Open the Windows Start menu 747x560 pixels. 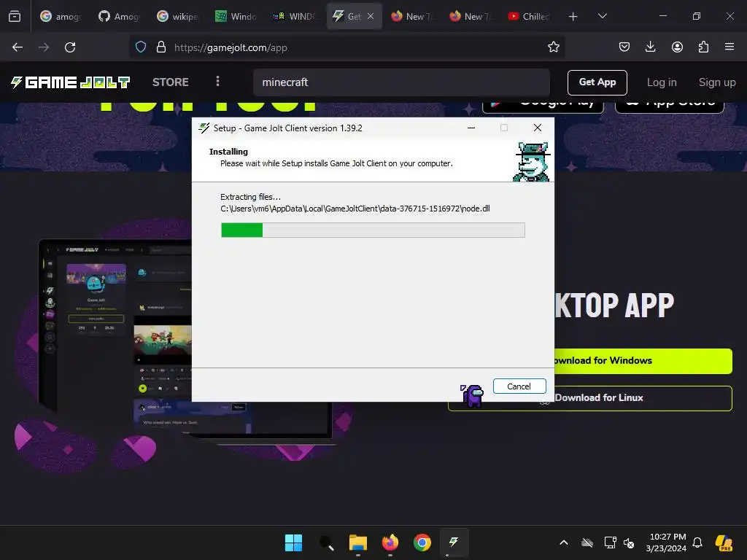tap(293, 542)
